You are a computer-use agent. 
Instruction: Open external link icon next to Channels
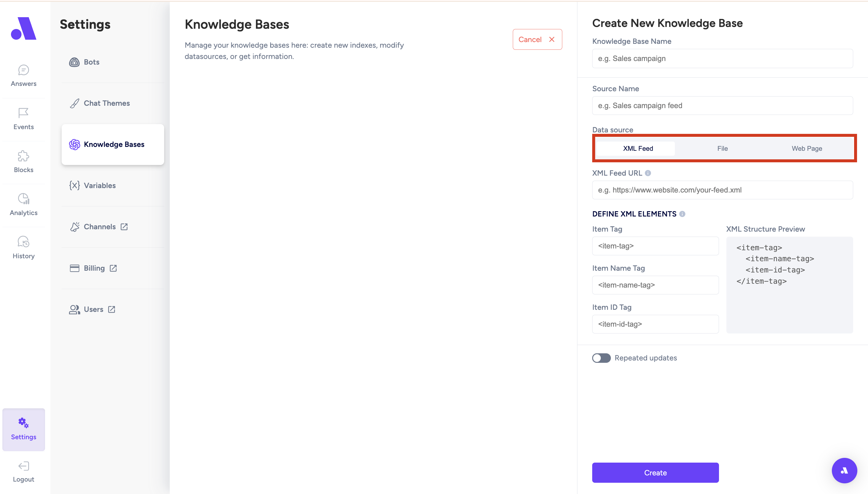point(124,227)
